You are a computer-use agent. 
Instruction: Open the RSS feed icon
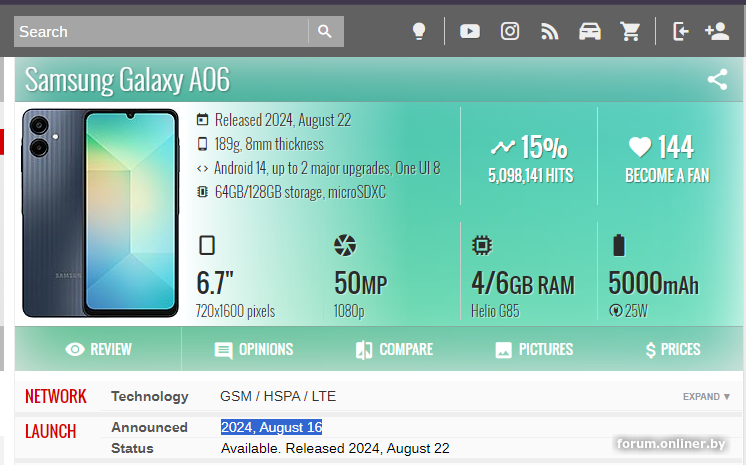(550, 31)
